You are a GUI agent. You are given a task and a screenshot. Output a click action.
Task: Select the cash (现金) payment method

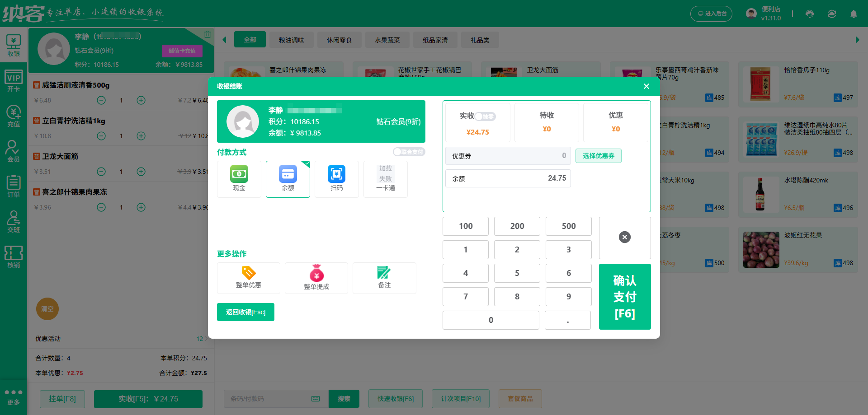coord(239,179)
